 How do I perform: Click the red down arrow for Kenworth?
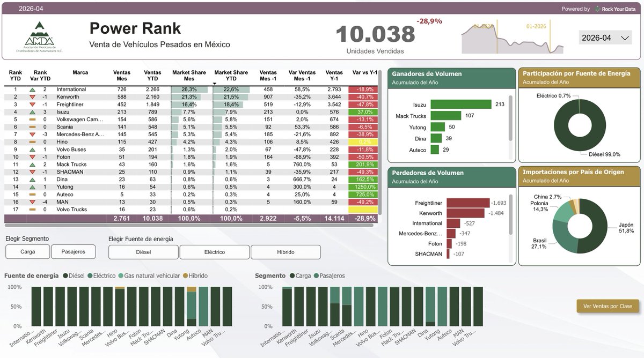tap(32, 97)
